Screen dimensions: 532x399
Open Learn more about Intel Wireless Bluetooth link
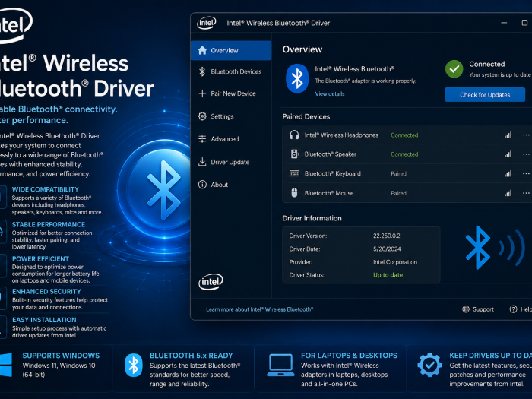pos(260,309)
